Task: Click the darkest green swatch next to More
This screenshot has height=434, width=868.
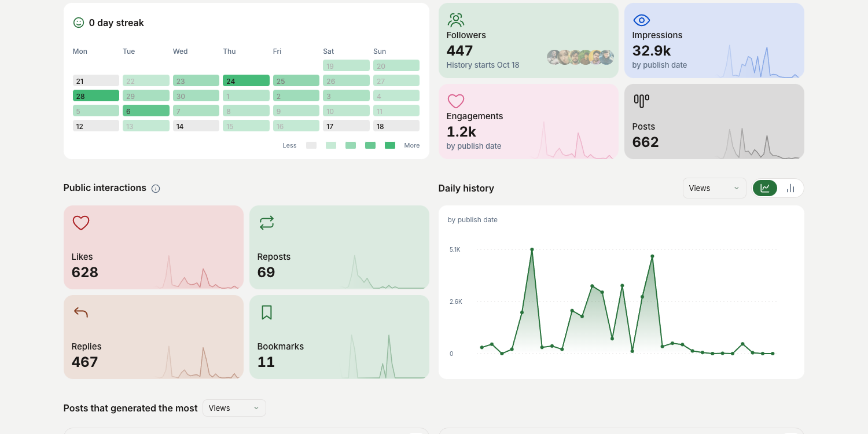Action: click(x=390, y=145)
